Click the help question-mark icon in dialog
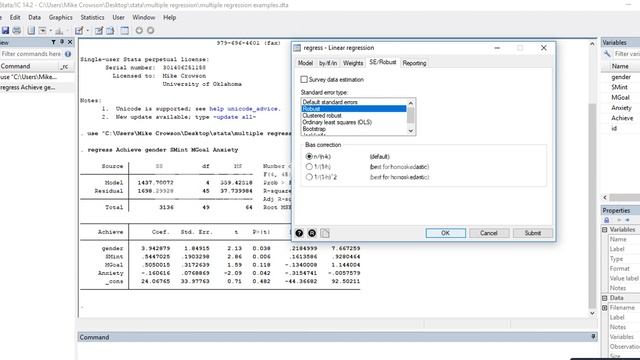Screen dimensions: 640x360 [299, 233]
